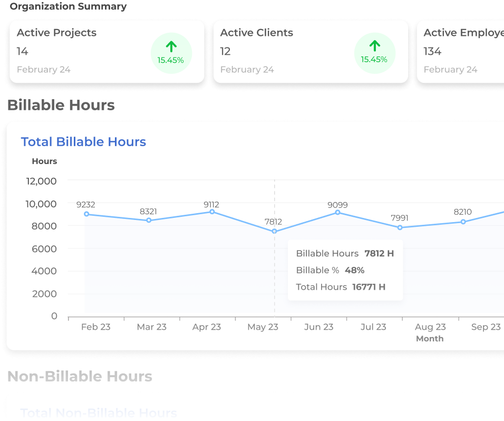Click the Hours y-axis title
Viewport: 504px width, 421px height.
coord(44,161)
